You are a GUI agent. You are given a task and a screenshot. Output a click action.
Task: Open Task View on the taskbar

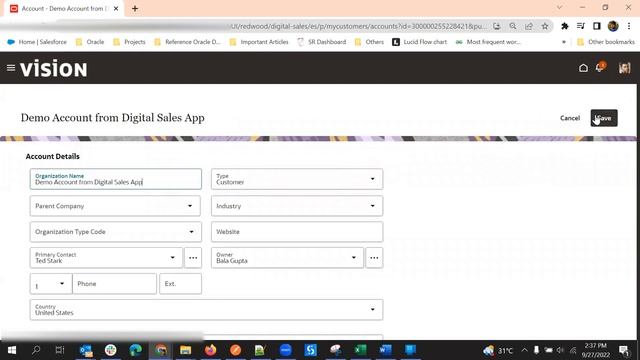coord(60,350)
